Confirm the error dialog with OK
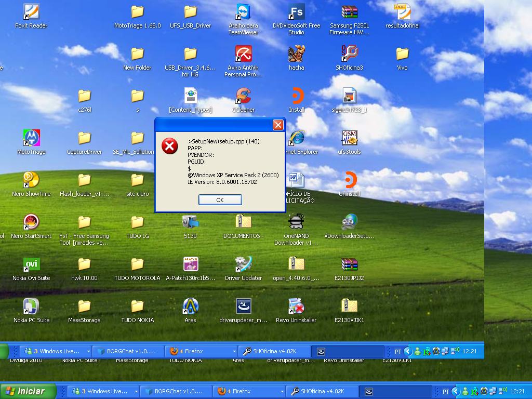This screenshot has height=399, width=532. (x=220, y=200)
